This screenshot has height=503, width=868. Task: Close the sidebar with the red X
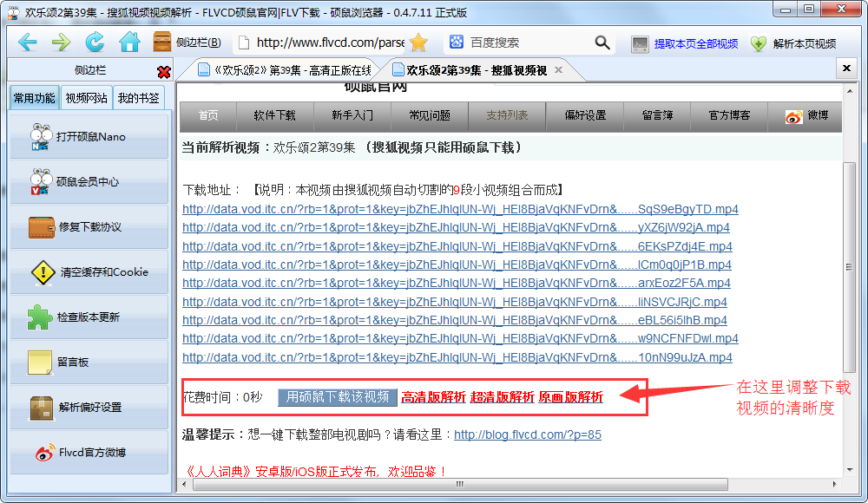163,72
